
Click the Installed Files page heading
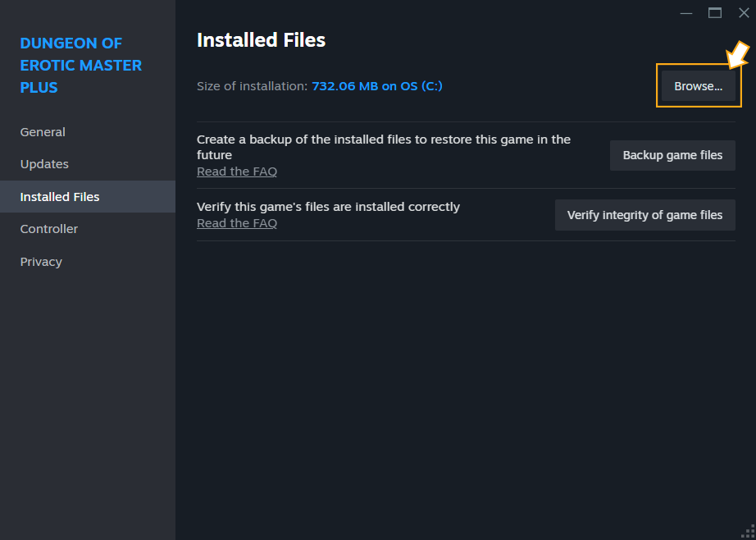(262, 39)
